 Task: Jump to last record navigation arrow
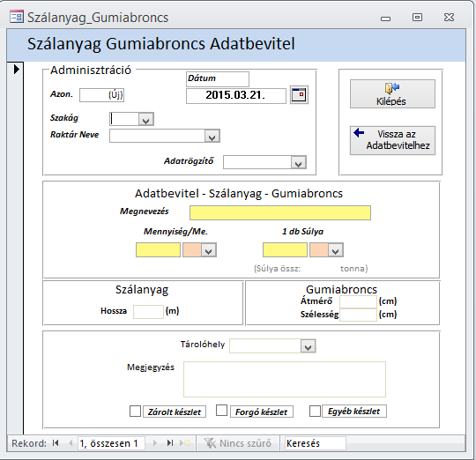coord(170,443)
